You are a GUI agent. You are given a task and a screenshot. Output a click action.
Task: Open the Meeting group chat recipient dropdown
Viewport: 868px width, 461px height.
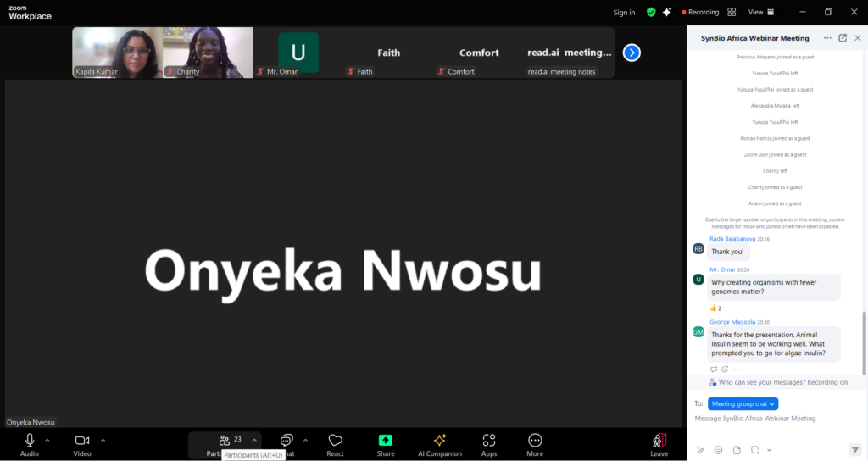click(743, 404)
